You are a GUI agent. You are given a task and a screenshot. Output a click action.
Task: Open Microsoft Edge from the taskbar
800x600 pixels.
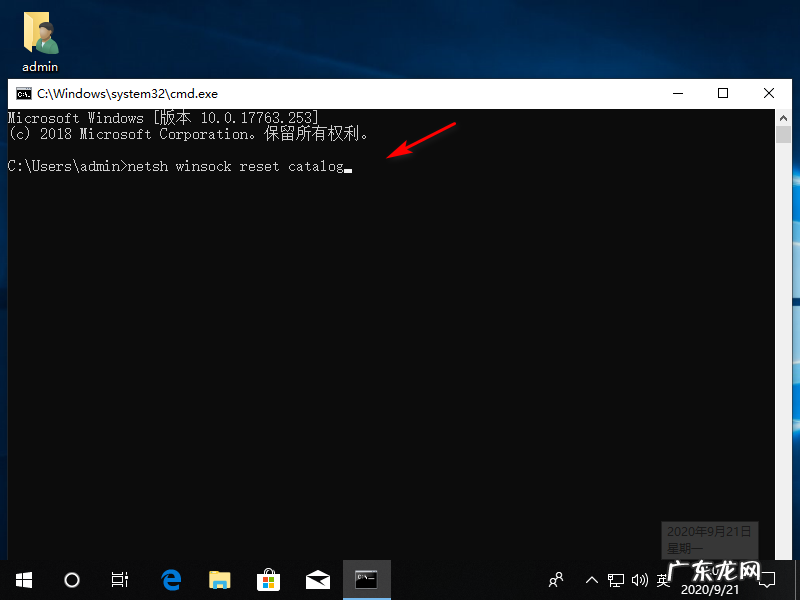point(170,580)
